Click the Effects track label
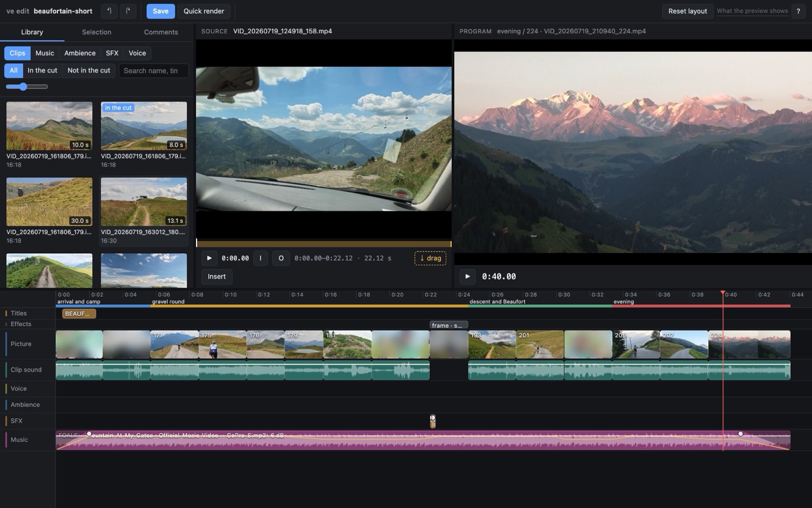This screenshot has height=508, width=812. (21, 324)
